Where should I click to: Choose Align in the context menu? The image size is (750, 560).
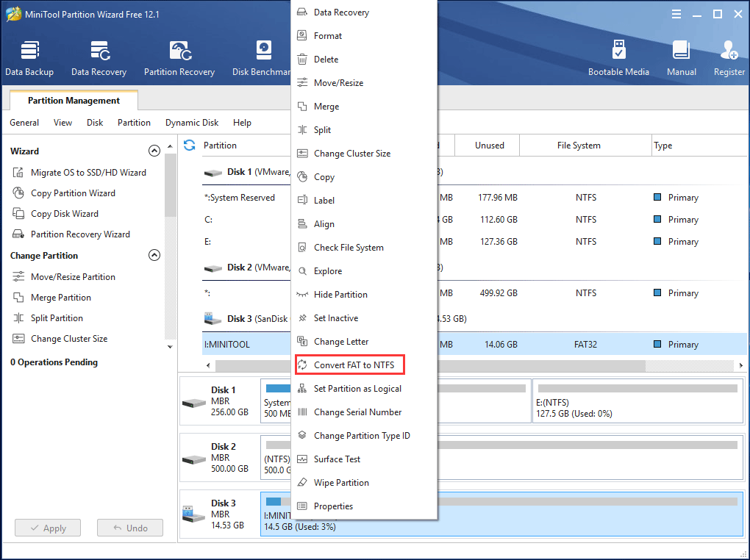coord(364,224)
